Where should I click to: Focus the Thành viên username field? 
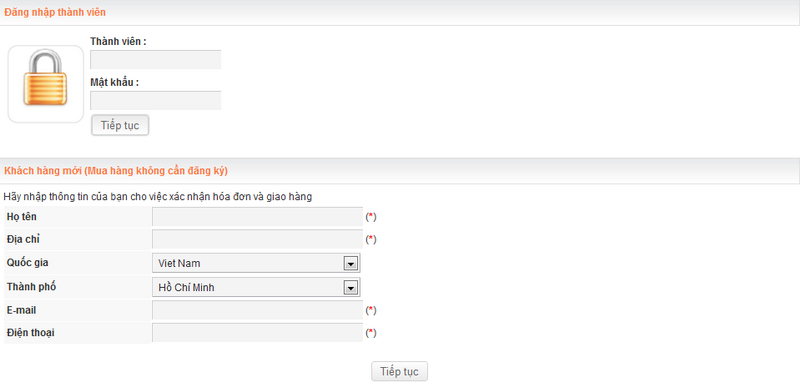pos(156,60)
